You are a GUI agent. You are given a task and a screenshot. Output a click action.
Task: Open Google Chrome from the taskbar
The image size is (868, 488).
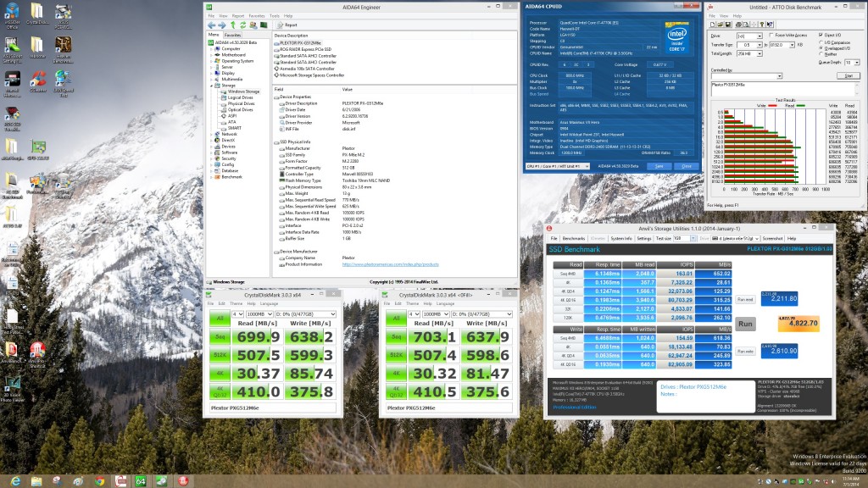coord(99,481)
